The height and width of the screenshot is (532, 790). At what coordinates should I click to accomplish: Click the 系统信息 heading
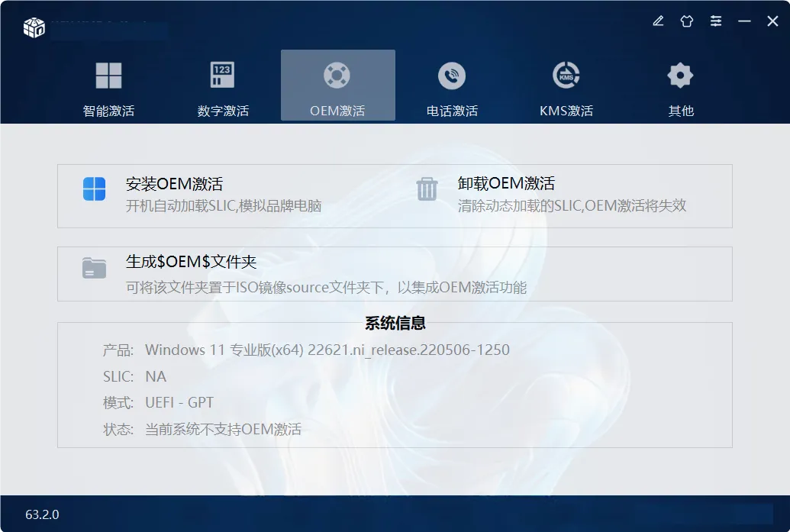click(x=395, y=323)
